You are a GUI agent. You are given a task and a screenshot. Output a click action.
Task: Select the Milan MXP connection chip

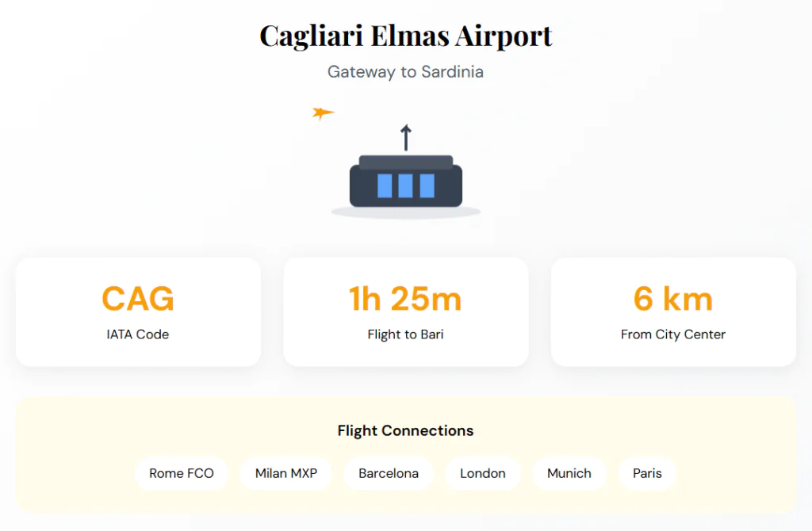[286, 473]
